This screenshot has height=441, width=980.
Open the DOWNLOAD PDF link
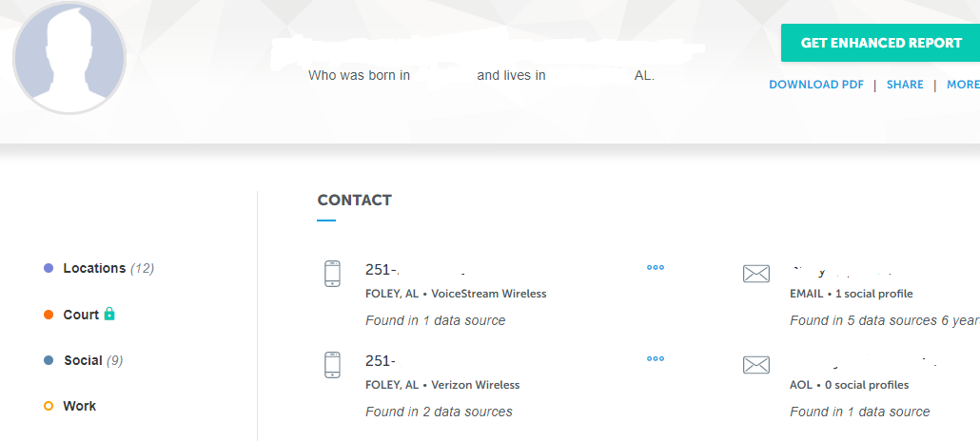(815, 85)
